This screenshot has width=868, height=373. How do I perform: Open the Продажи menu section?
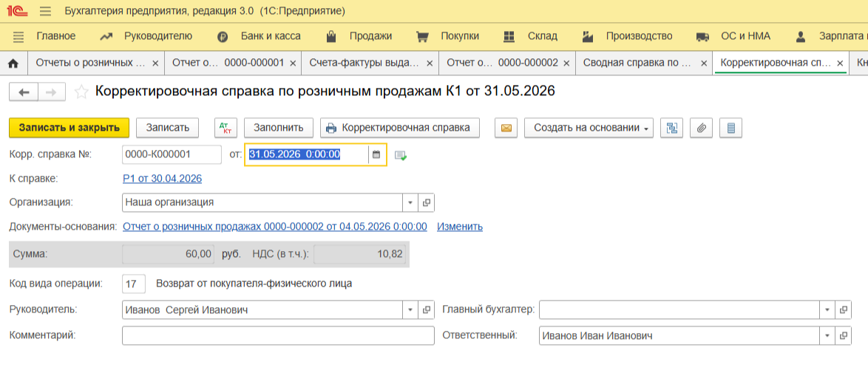pos(370,36)
